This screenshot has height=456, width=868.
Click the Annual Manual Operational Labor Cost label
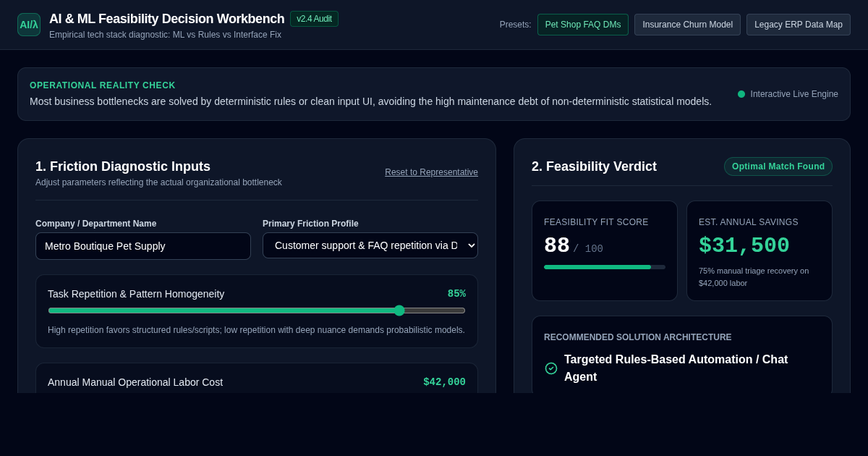click(135, 382)
